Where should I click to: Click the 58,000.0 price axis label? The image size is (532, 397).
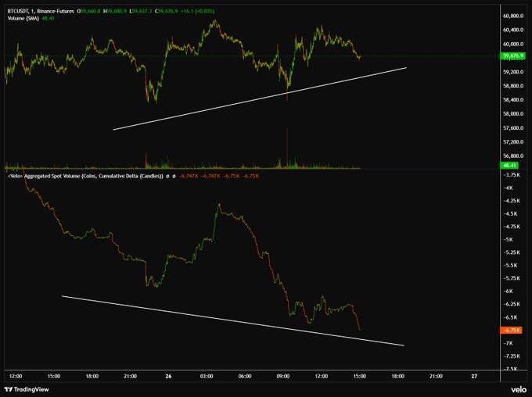click(513, 113)
